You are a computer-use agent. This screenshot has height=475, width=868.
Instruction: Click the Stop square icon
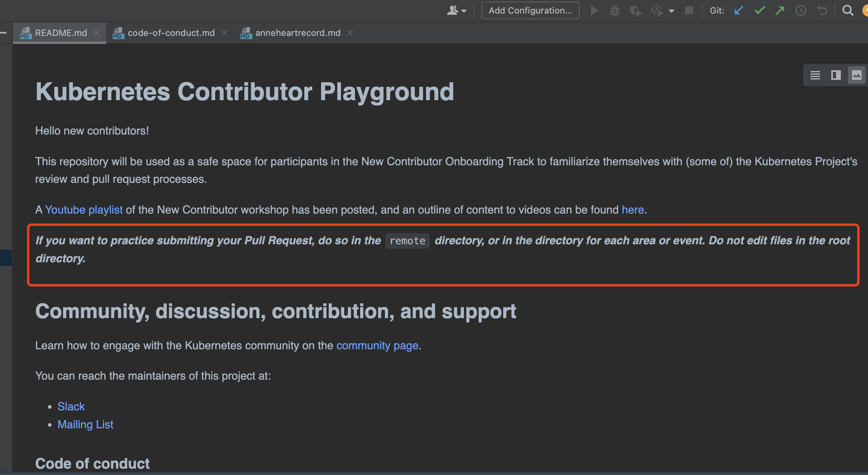[x=689, y=10]
